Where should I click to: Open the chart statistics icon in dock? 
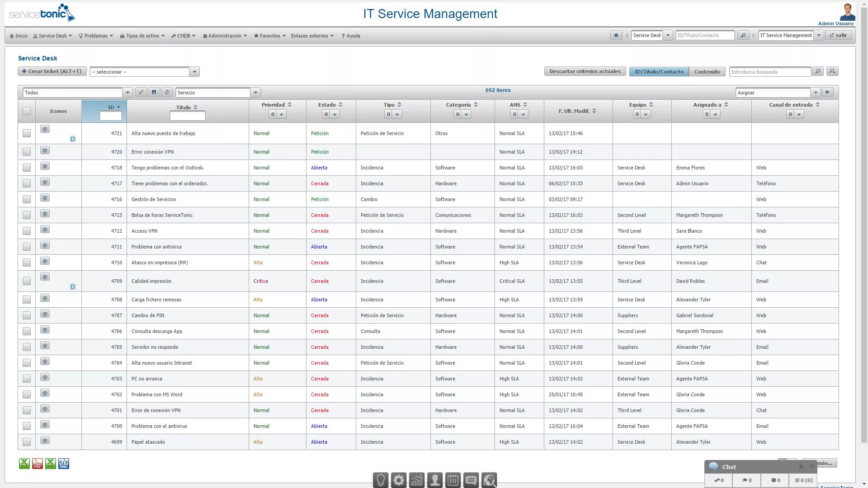point(417,480)
